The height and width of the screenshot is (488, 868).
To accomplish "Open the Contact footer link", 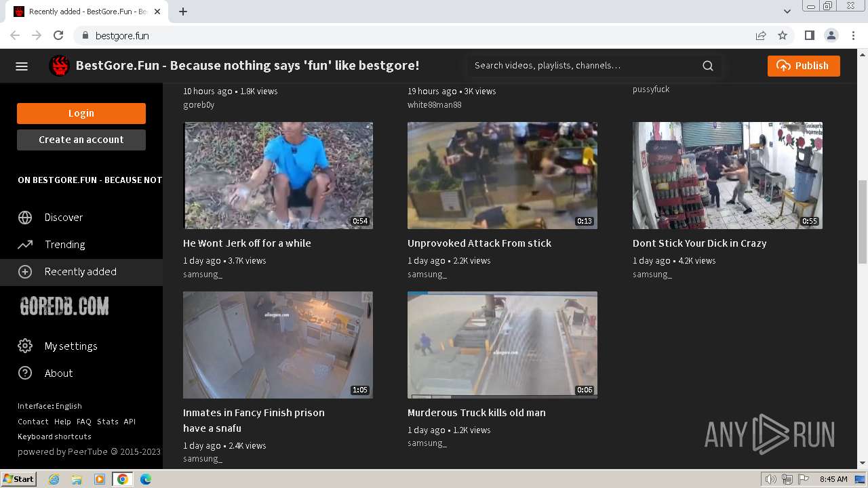I will pyautogui.click(x=33, y=422).
